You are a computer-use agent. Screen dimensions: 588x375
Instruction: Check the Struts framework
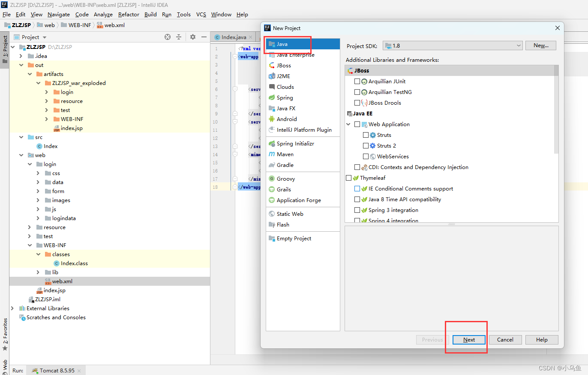[x=366, y=135]
